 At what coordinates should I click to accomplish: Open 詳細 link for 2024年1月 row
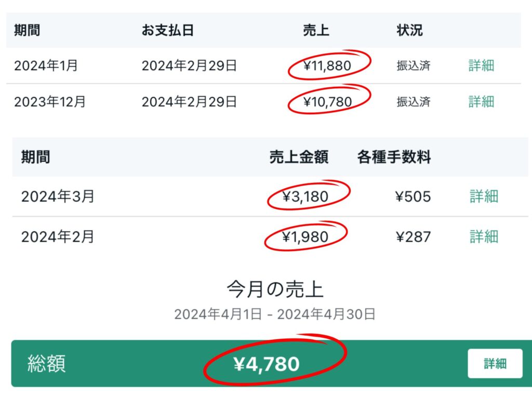(x=481, y=65)
